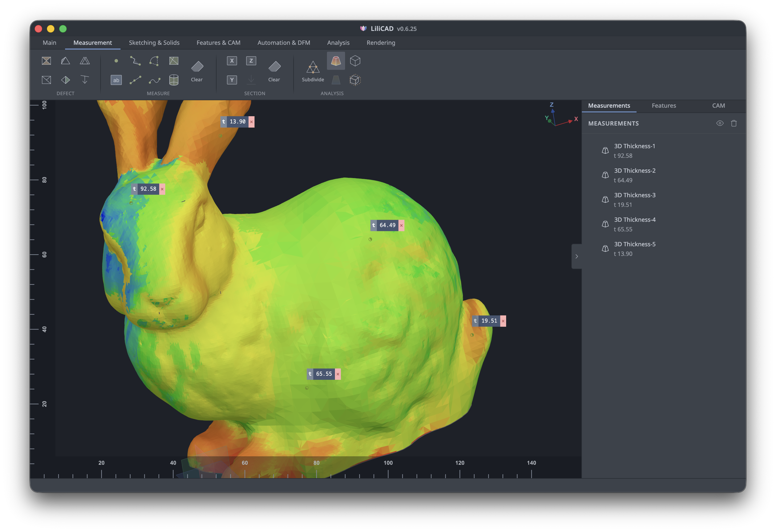
Task: Select the ab label annotation tool
Action: point(116,80)
